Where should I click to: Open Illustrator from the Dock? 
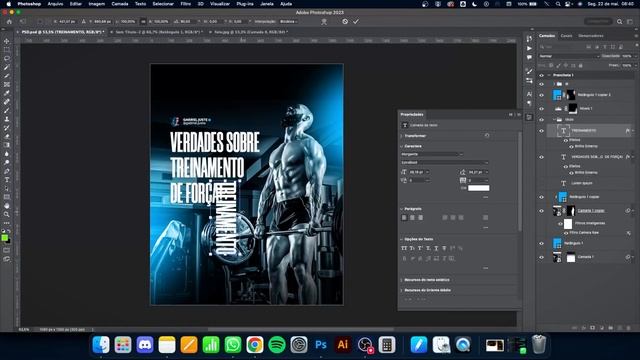coord(343,345)
